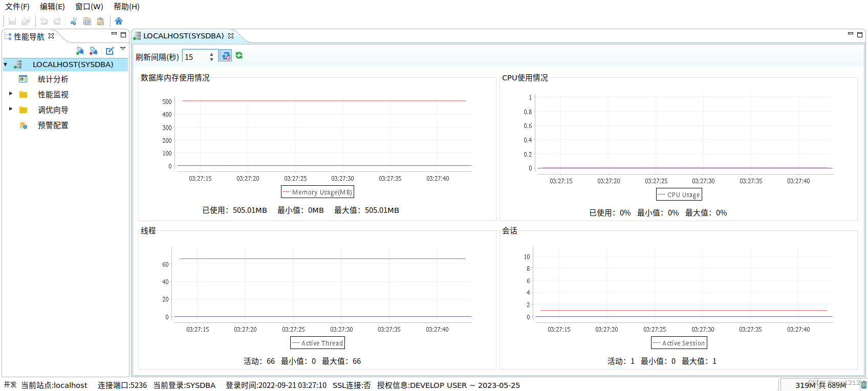The width and height of the screenshot is (868, 391).
Task: Go to the Home page icon
Action: [119, 21]
